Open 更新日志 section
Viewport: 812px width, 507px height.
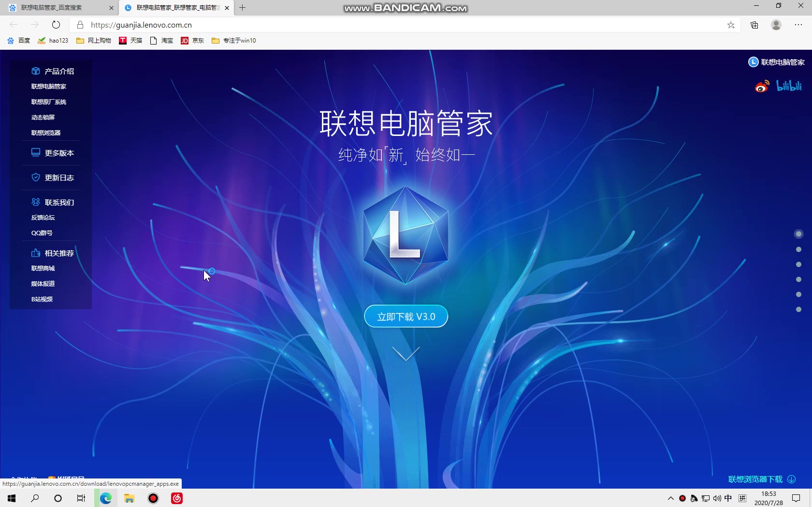52,178
